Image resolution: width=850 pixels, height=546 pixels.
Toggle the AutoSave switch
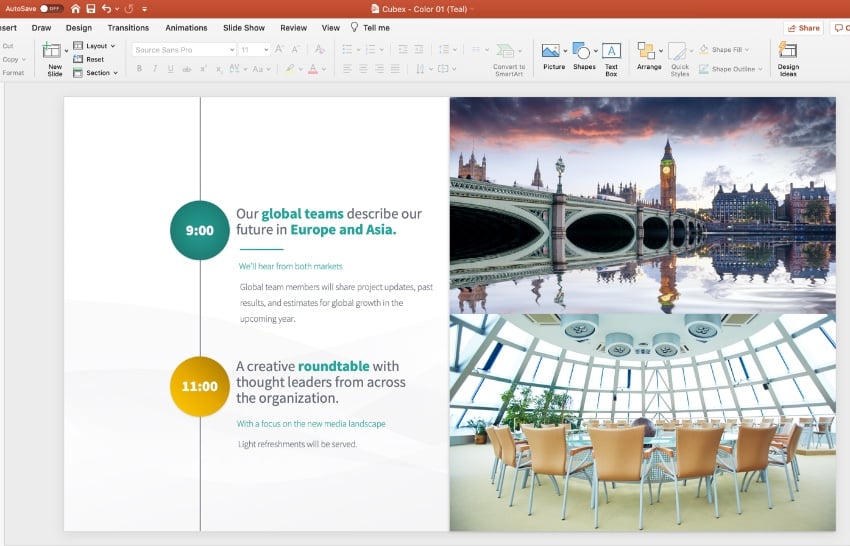tap(50, 8)
